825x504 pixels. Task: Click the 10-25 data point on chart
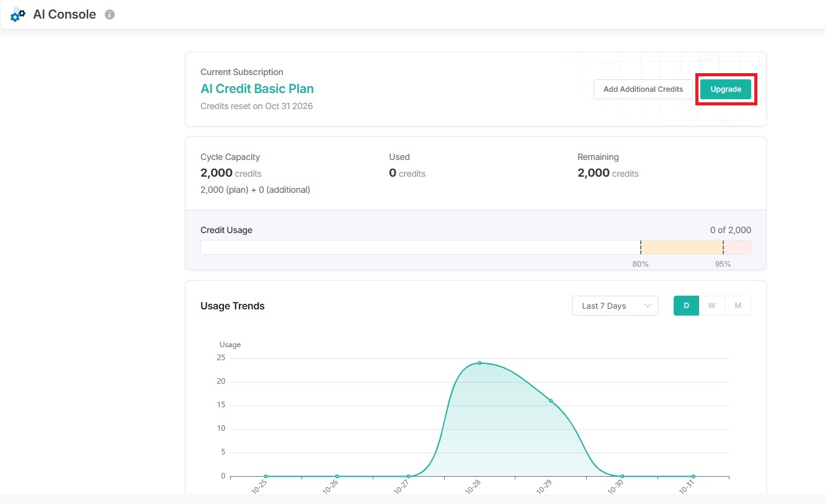click(x=265, y=476)
